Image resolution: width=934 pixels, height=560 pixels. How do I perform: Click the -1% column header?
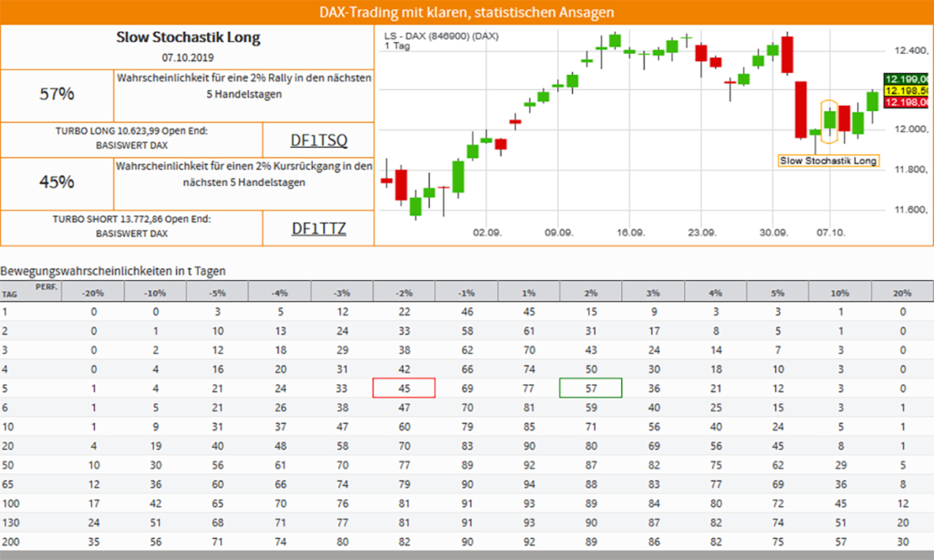click(x=466, y=293)
